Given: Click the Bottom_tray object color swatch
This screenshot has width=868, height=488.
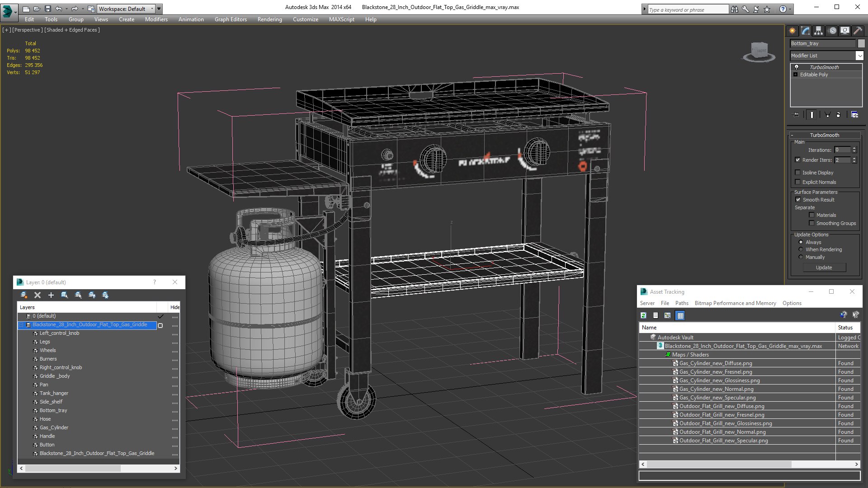Looking at the screenshot, I should [x=861, y=43].
